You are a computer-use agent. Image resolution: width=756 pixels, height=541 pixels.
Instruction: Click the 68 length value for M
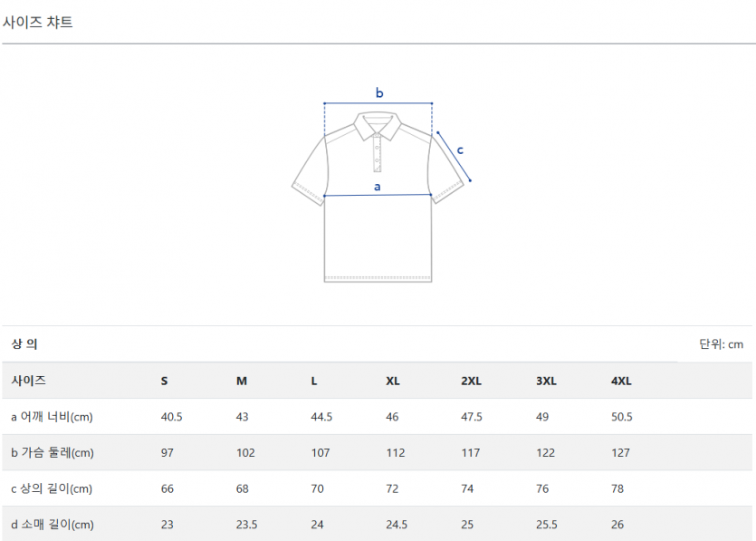click(243, 488)
